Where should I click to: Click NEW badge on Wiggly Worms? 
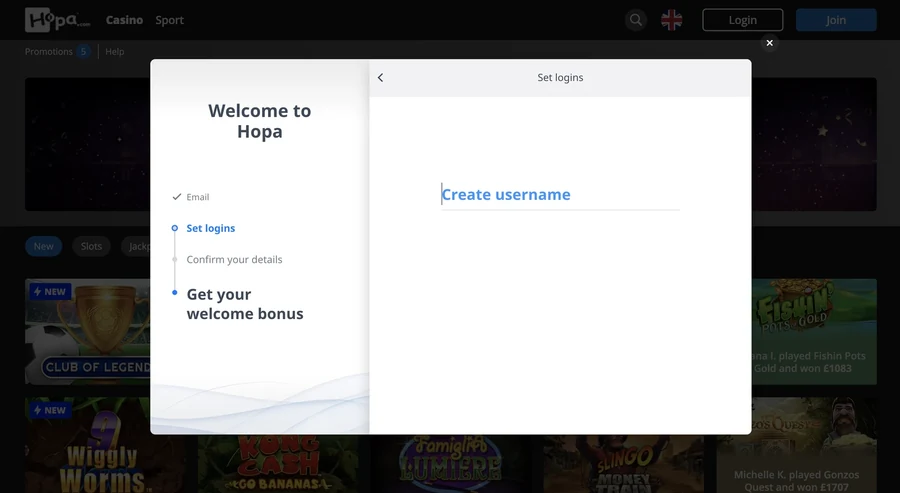point(50,410)
